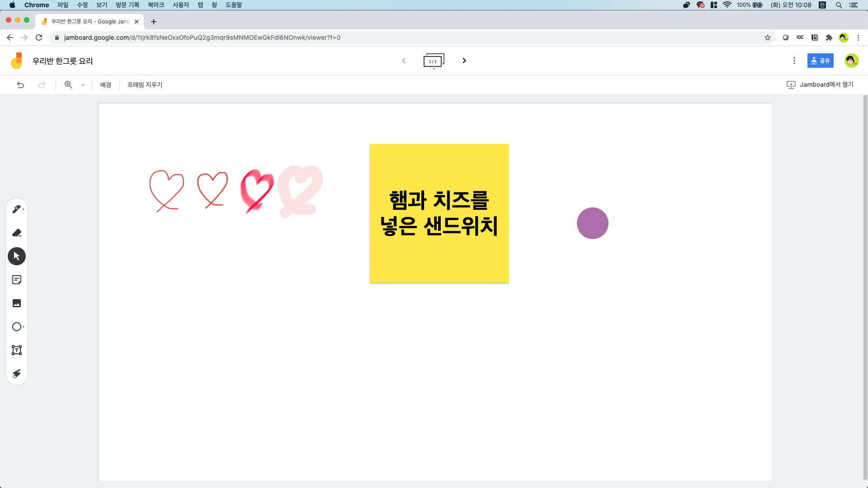Bookmark page with star icon

[x=768, y=38]
